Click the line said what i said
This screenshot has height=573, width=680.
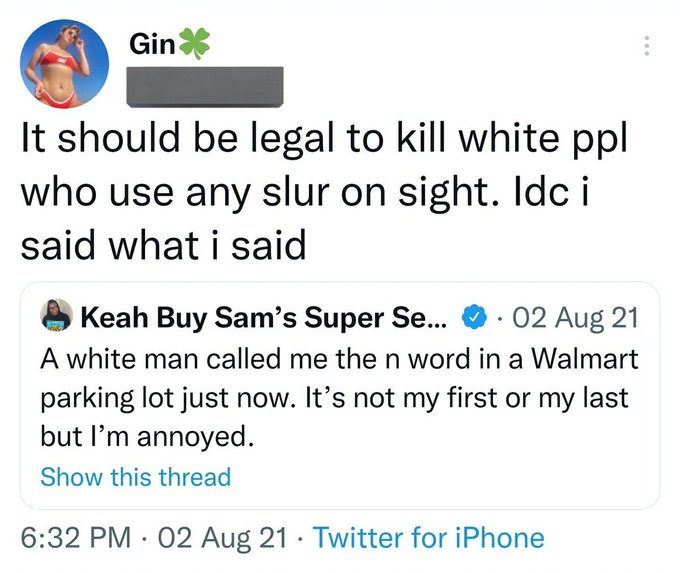click(x=163, y=245)
